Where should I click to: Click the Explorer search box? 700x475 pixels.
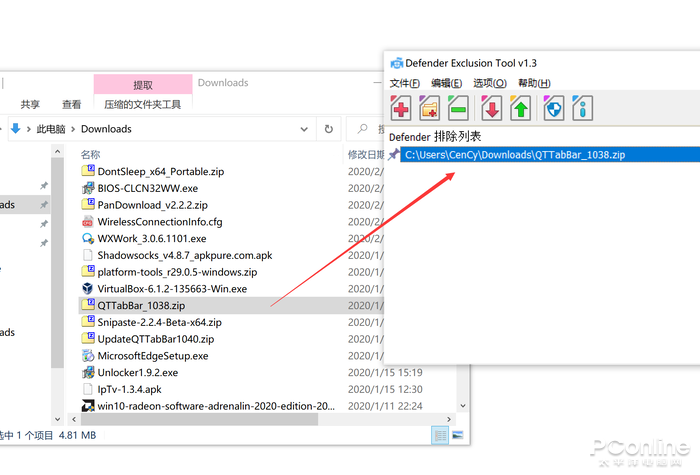tap(365, 129)
